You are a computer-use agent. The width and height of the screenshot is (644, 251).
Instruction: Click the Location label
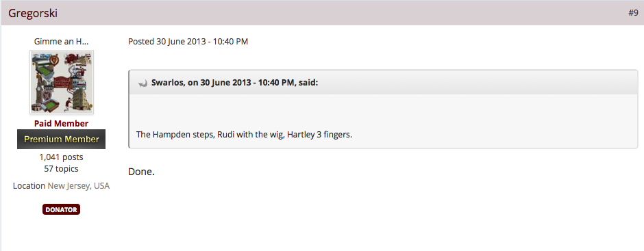coord(29,186)
